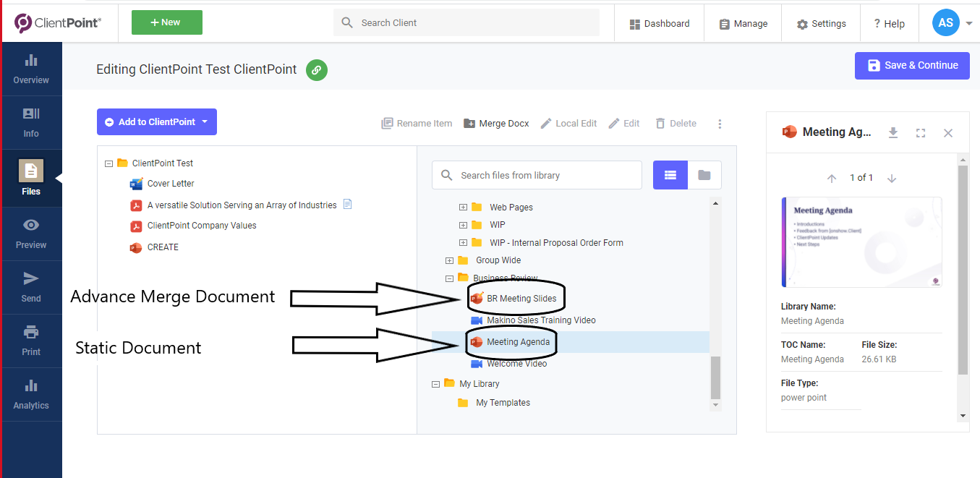Click the library list scrollbar thumb
Viewport: 980px width, 478px height.
(x=715, y=377)
